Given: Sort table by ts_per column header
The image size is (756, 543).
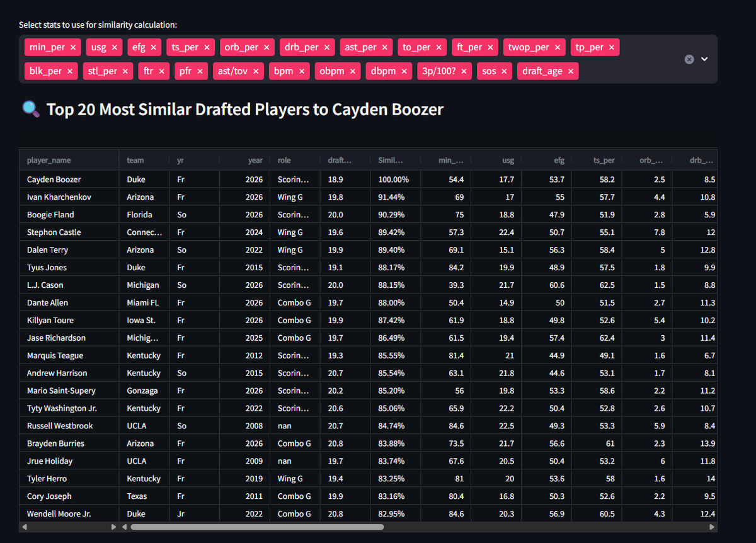Looking at the screenshot, I should [x=597, y=161].
